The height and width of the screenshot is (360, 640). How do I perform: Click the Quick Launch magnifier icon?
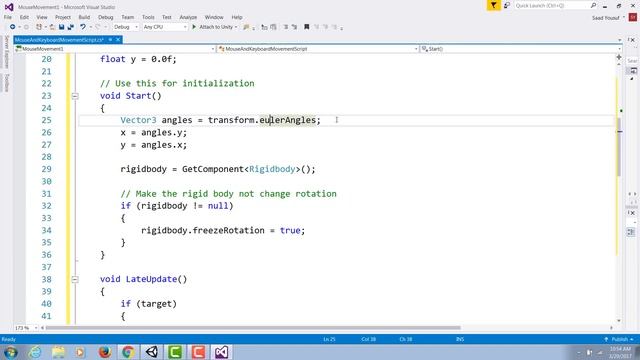pyautogui.click(x=593, y=5)
